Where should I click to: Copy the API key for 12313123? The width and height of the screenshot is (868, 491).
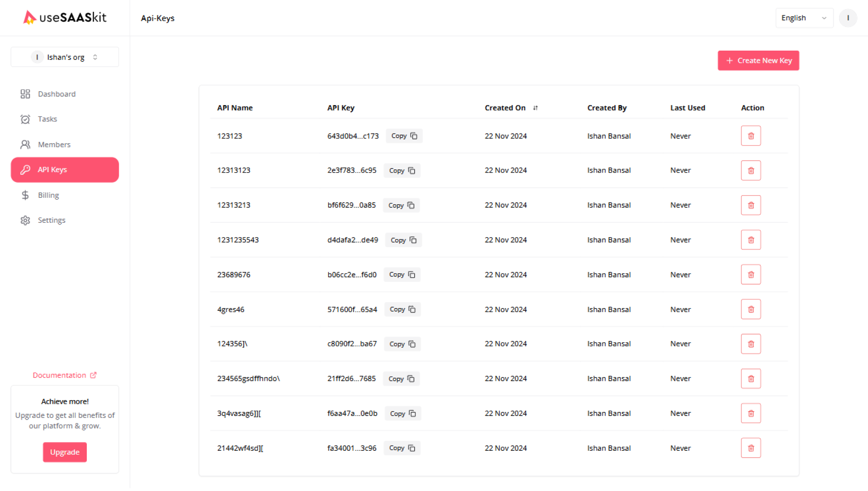coord(402,170)
